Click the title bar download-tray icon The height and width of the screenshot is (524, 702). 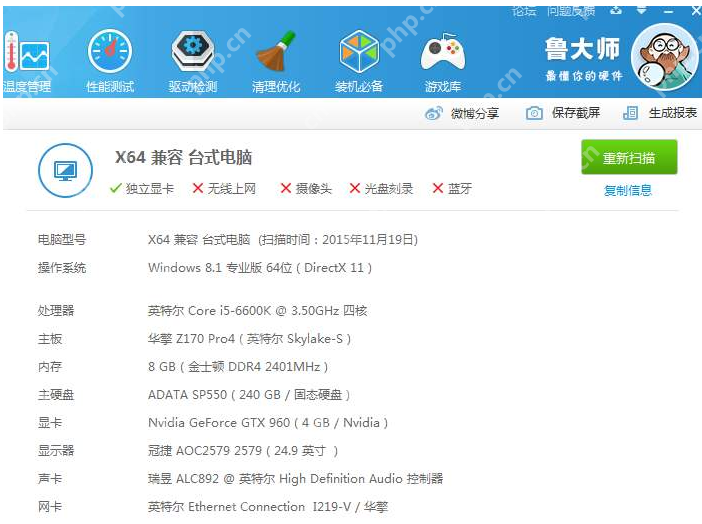[x=616, y=10]
